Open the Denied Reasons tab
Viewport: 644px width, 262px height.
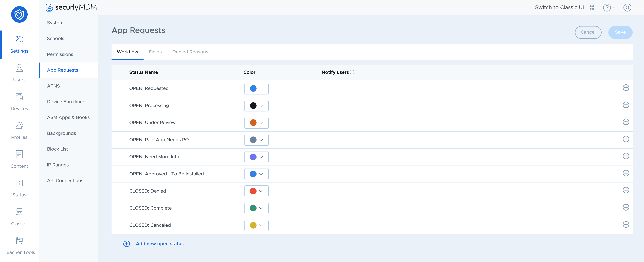190,52
